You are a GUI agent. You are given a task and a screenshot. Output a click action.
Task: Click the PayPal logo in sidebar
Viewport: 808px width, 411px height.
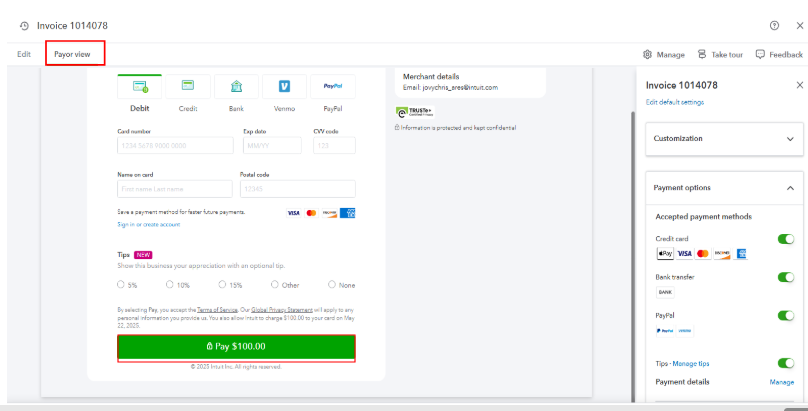(x=665, y=331)
